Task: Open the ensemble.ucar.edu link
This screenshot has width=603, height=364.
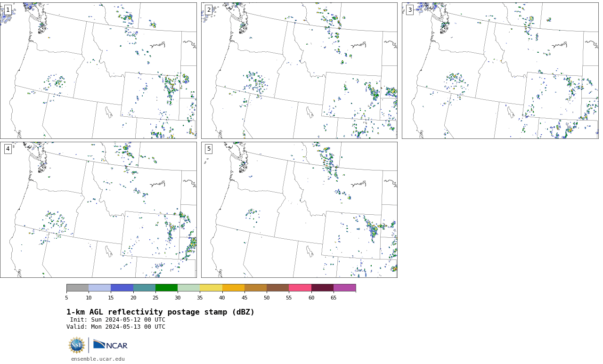Action: click(98, 359)
